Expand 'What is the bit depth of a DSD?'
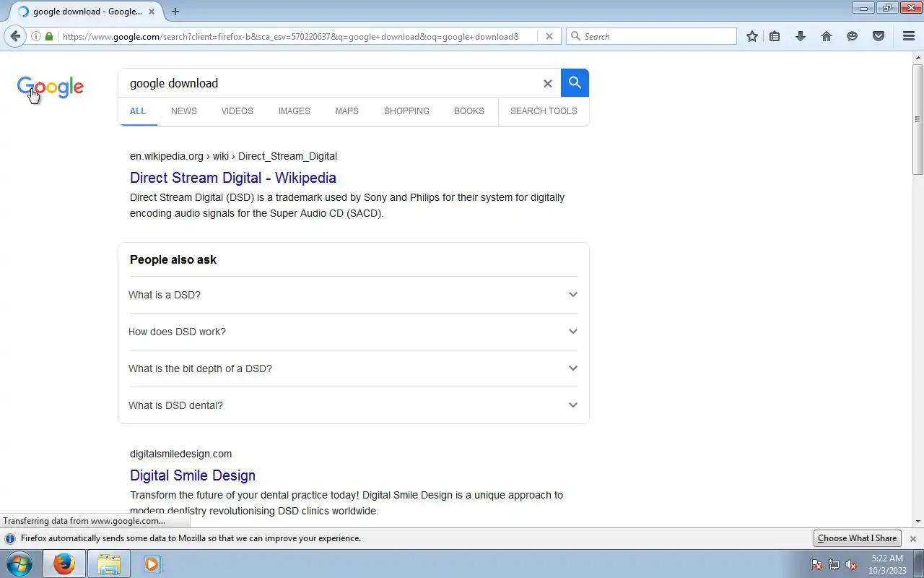Viewport: 924px width, 578px height. (354, 368)
